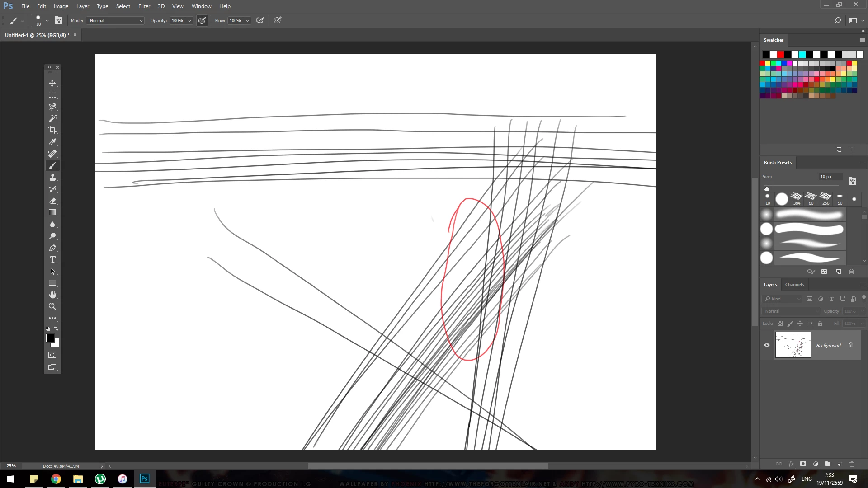868x488 pixels.
Task: Hide the Background layer visibility
Action: (767, 345)
